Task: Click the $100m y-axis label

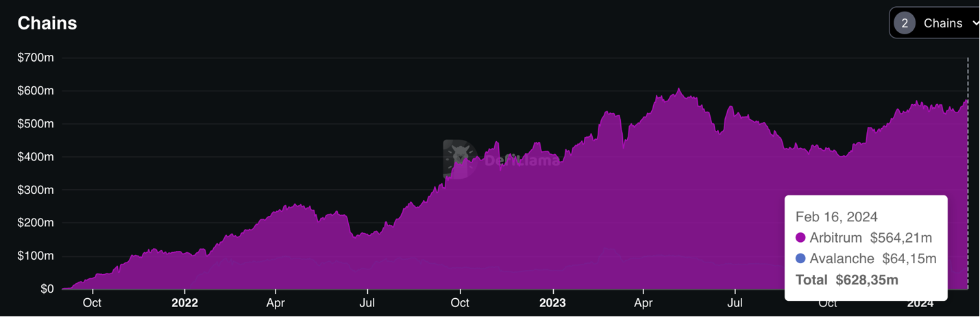Action: click(x=36, y=256)
